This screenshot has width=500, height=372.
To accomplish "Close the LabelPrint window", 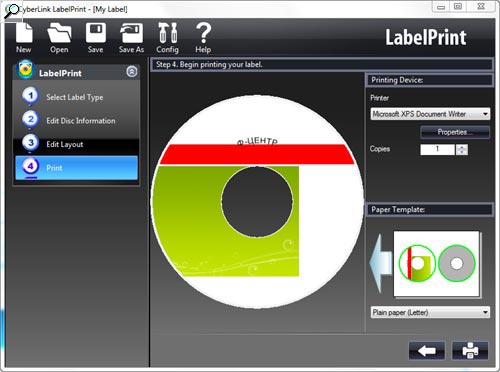I will point(481,7).
